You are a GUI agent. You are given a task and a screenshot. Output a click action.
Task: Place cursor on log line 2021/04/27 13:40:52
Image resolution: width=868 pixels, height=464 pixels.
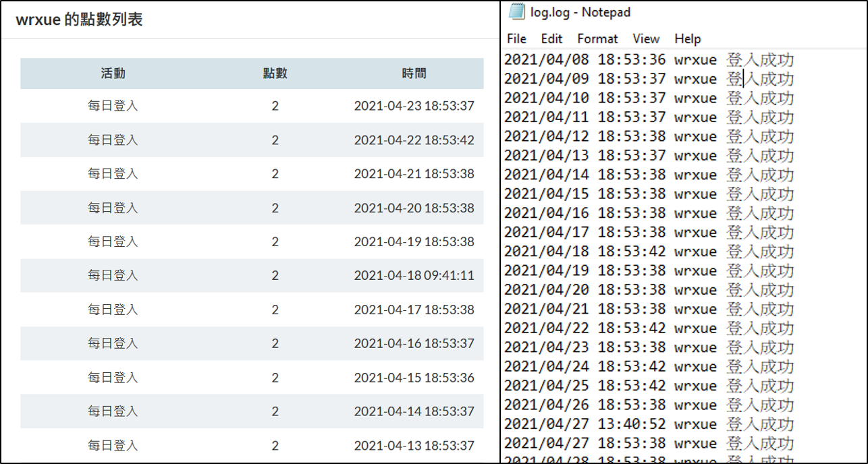pyautogui.click(x=648, y=424)
